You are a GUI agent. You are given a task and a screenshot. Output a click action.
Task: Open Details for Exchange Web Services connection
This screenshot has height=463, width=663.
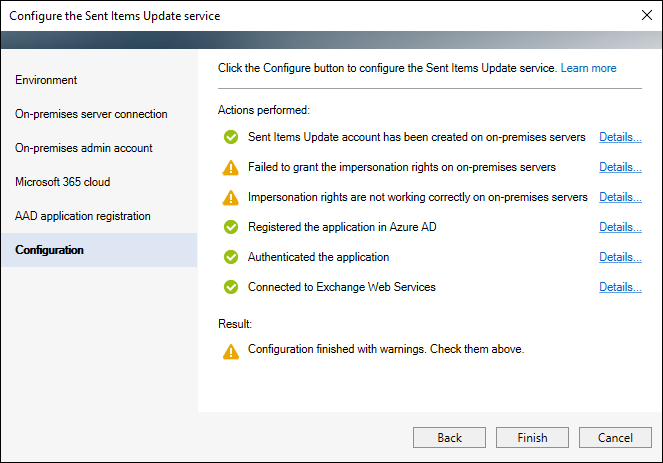[x=620, y=287]
